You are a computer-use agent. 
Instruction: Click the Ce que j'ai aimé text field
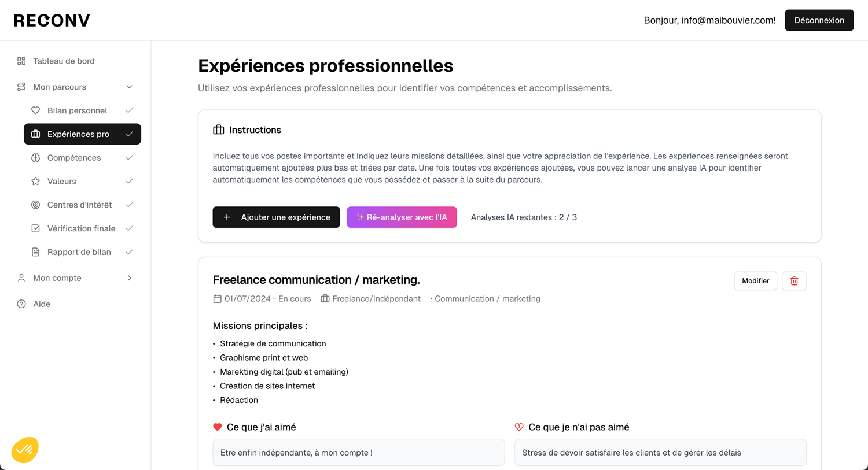pyautogui.click(x=359, y=453)
